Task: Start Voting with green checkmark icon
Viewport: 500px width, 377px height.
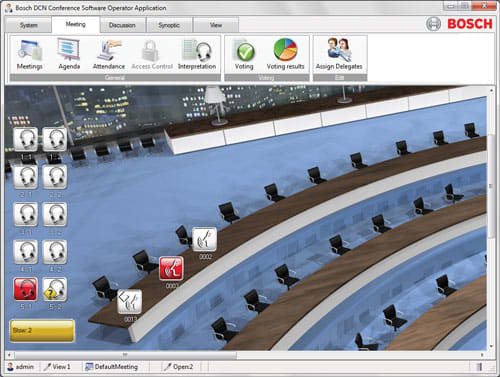Action: 244,55
